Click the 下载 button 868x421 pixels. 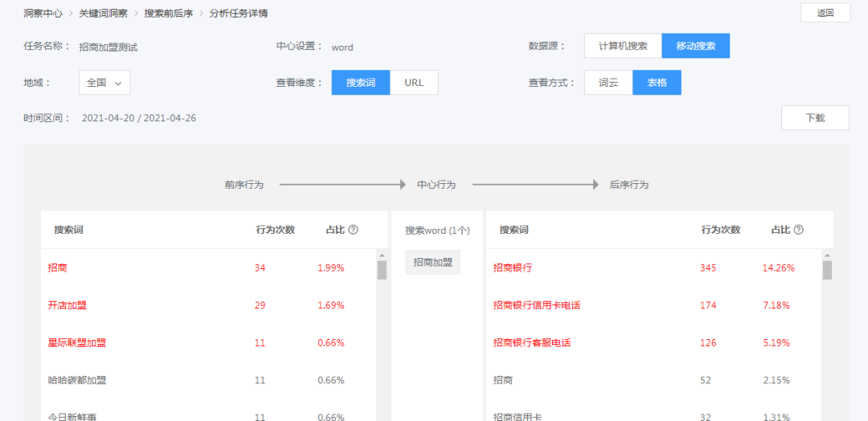click(815, 118)
